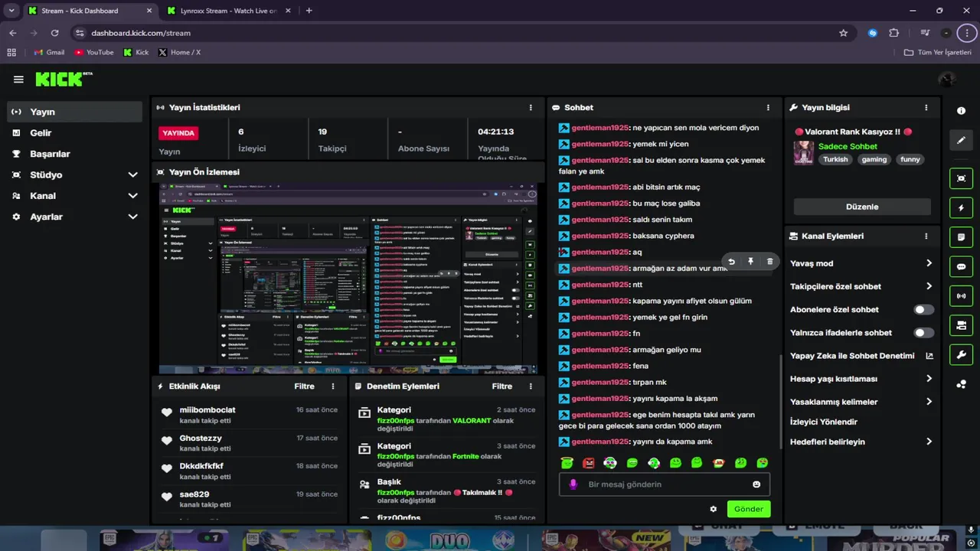This screenshot has height=551, width=980.
Task: Toggle Yalnızca ifadelerle sohbet switch
Action: pos(924,333)
